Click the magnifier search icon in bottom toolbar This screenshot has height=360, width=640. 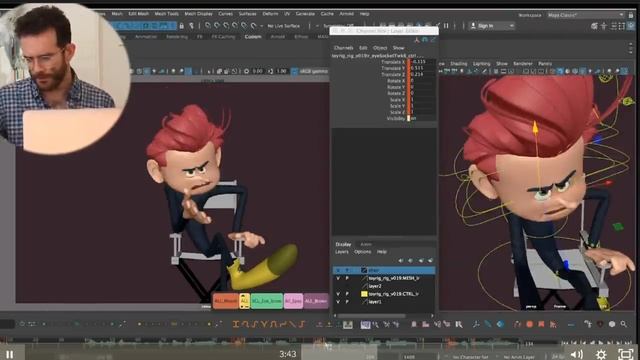click(x=624, y=324)
